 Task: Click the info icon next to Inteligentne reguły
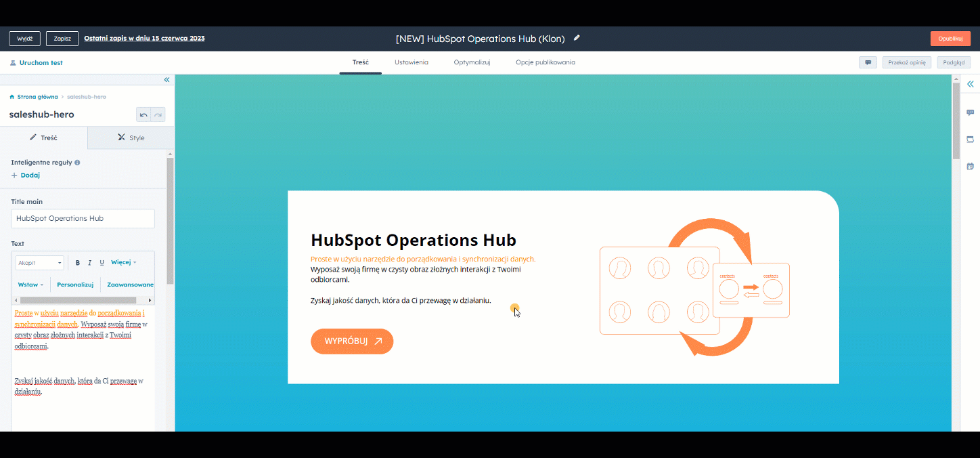(77, 163)
